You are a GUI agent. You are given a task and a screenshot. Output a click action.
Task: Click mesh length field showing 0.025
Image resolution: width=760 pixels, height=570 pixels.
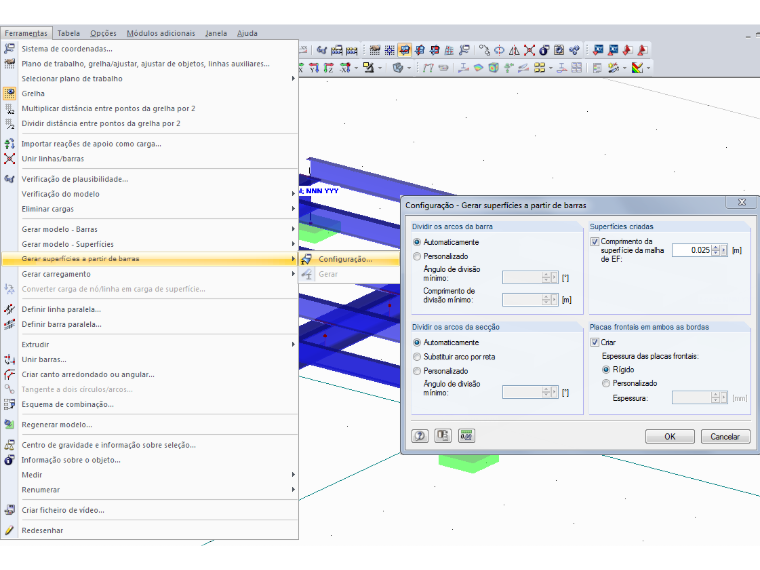[692, 250]
